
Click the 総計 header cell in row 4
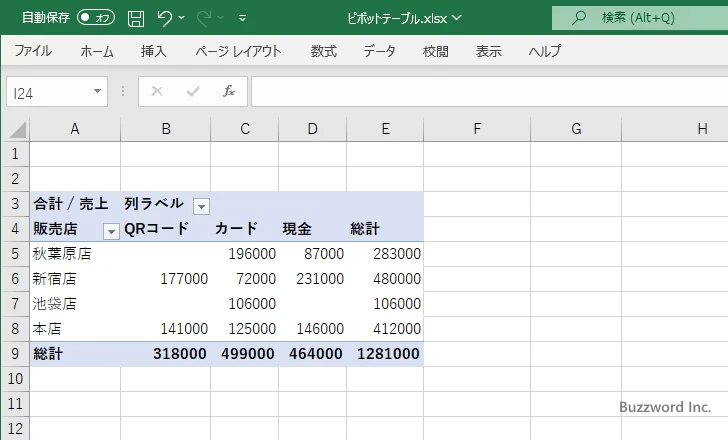(385, 229)
